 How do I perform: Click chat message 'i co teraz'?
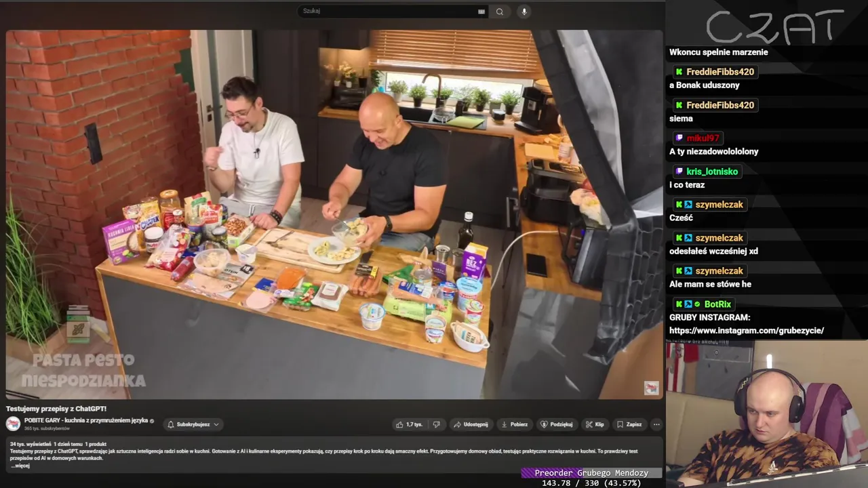coord(687,185)
